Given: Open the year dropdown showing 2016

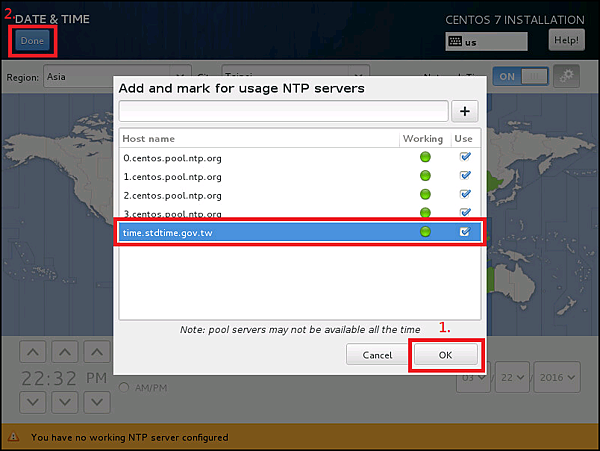Looking at the screenshot, I should point(557,377).
